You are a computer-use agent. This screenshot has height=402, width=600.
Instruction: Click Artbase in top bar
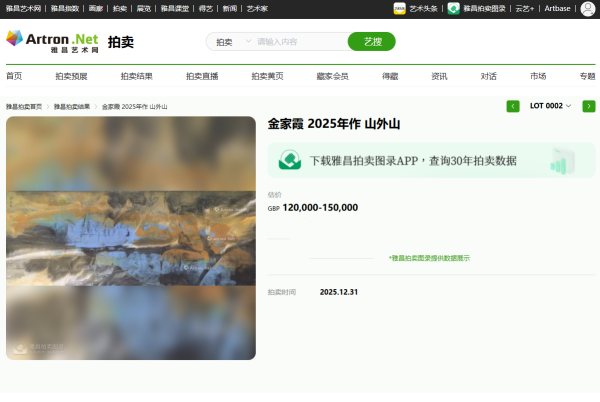(x=557, y=8)
